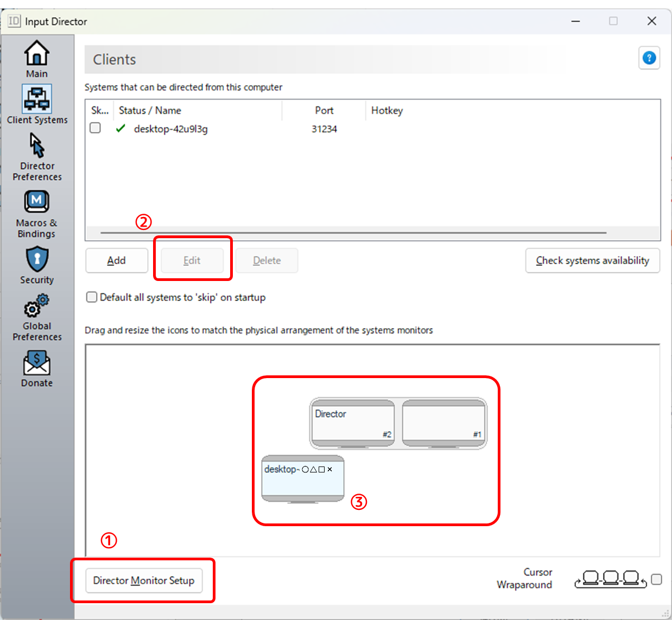Toggle the Cursor Wraparound checkbox
The width and height of the screenshot is (672, 620).
pos(656,579)
